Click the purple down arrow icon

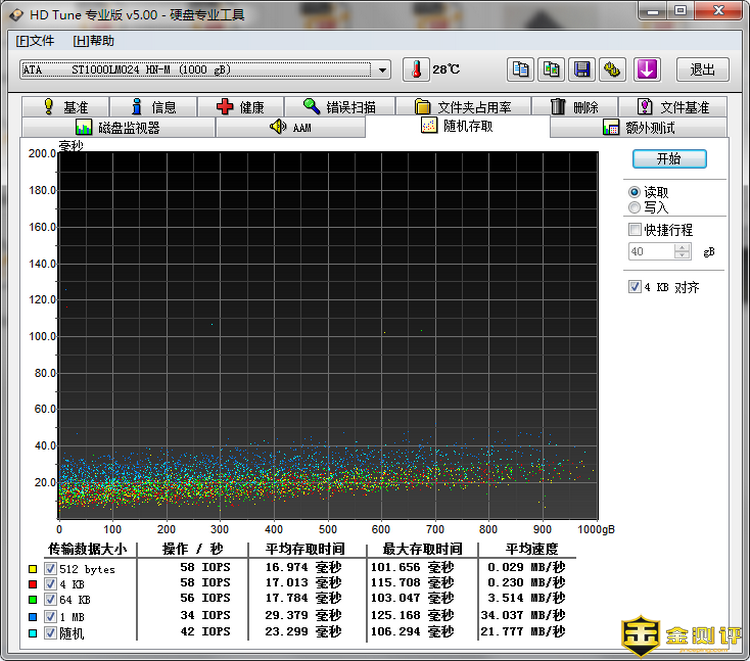tap(647, 69)
